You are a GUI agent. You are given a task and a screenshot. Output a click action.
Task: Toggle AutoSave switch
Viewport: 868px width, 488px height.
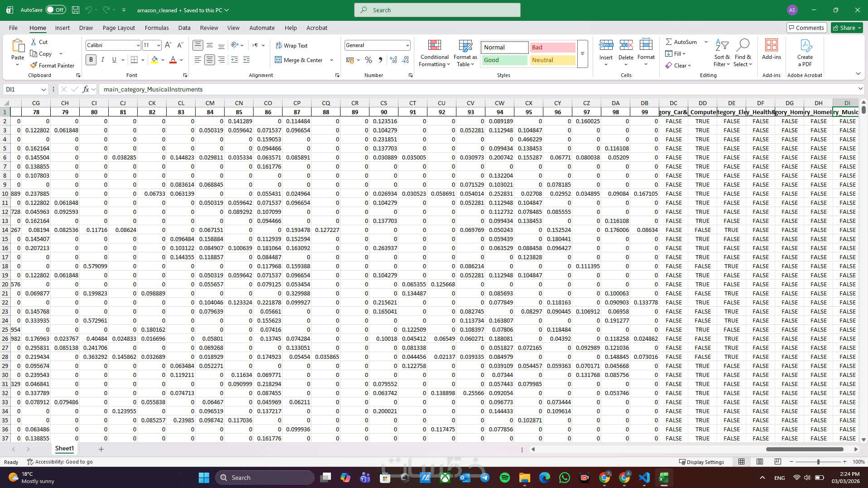[x=56, y=10]
